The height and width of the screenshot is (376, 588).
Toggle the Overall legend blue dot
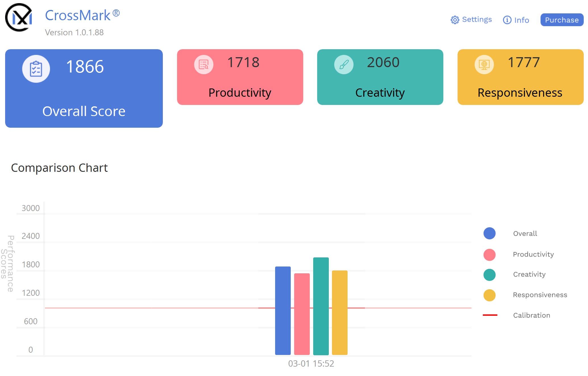pos(489,233)
